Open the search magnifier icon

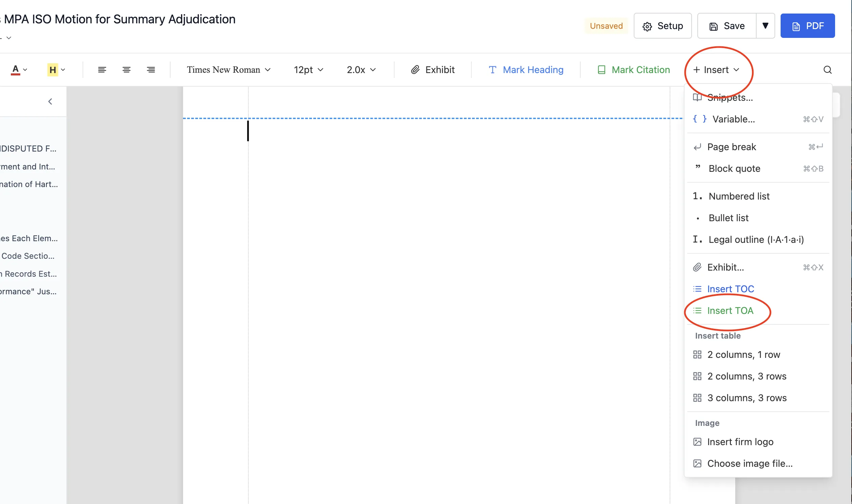[x=828, y=70]
